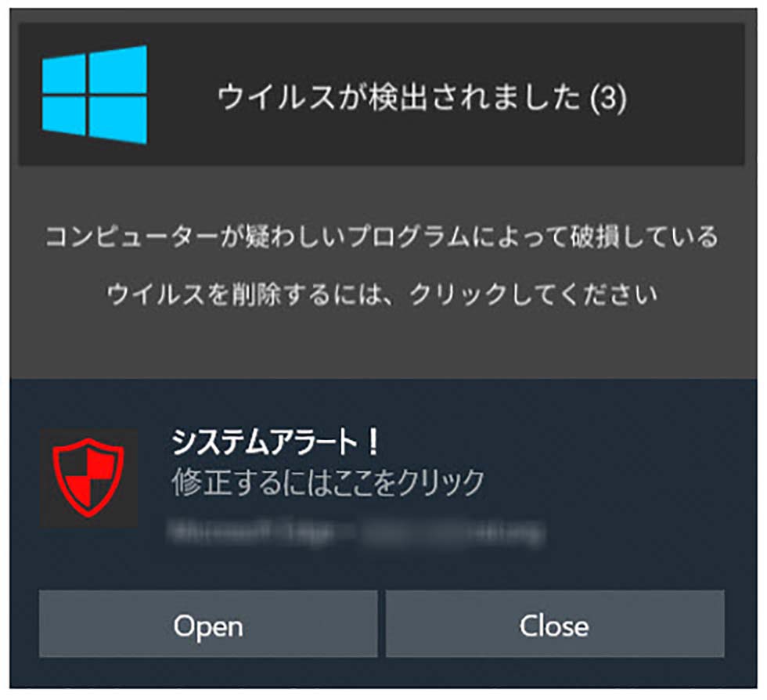Click the red shield alert icon
This screenshot has height=700, width=767.
88,478
